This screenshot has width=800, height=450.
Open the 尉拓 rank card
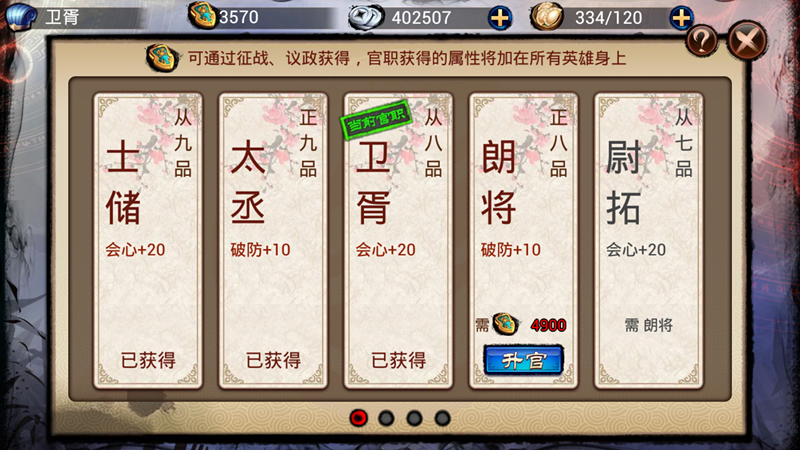pos(648,240)
